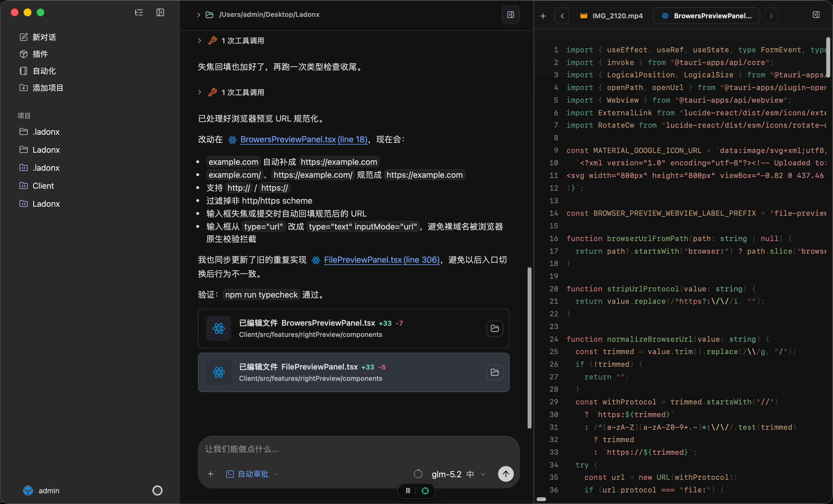This screenshot has width=833, height=504.
Task: Focus the 让我们能做点什么 message input
Action: pyautogui.click(x=358, y=449)
